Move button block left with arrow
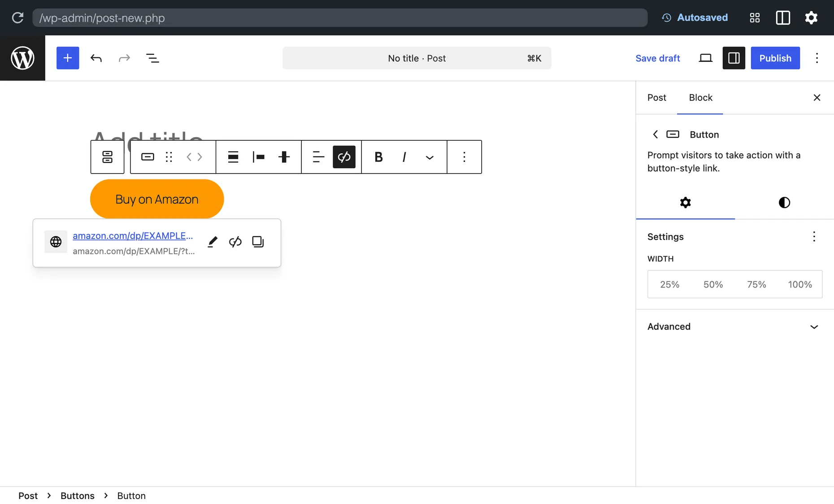The width and height of the screenshot is (834, 504). (x=189, y=157)
